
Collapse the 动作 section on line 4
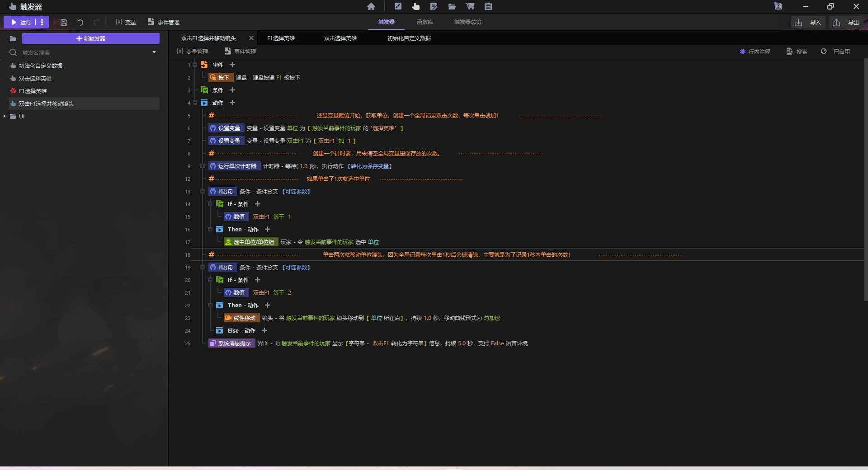click(195, 103)
